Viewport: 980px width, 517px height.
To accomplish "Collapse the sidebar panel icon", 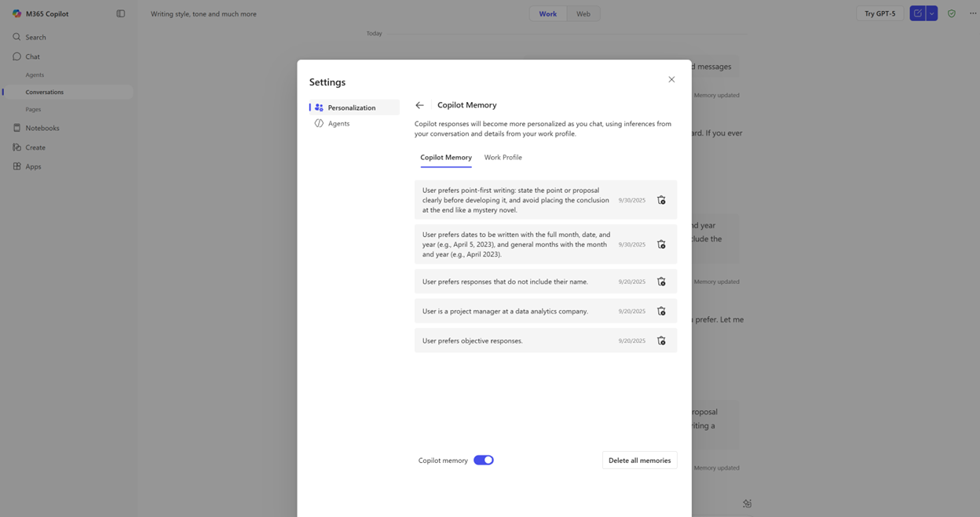I will click(121, 13).
